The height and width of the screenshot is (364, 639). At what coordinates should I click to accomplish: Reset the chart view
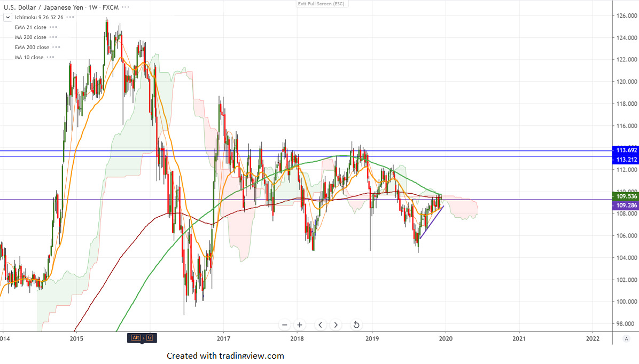(x=356, y=325)
